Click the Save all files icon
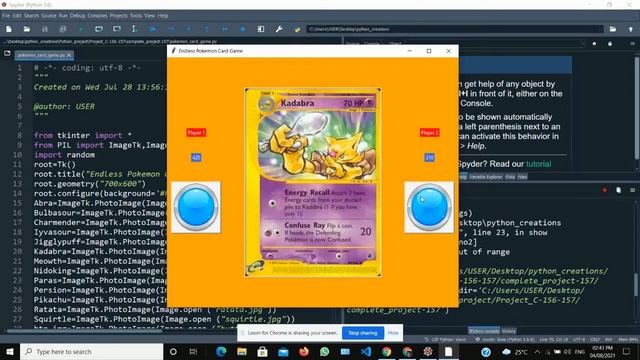This screenshot has width=640, height=360. pos(62,29)
